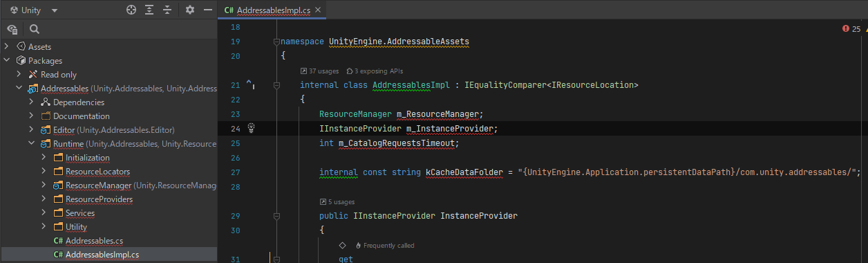Click the lightbulb quick-fix icon on line 24
The height and width of the screenshot is (263, 868).
[252, 128]
